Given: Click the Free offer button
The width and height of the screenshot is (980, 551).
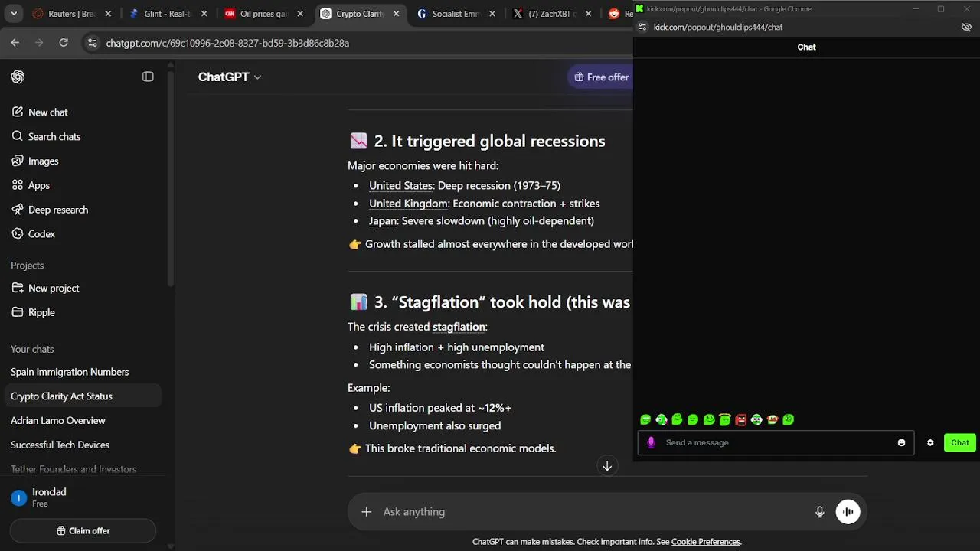Looking at the screenshot, I should (x=601, y=77).
